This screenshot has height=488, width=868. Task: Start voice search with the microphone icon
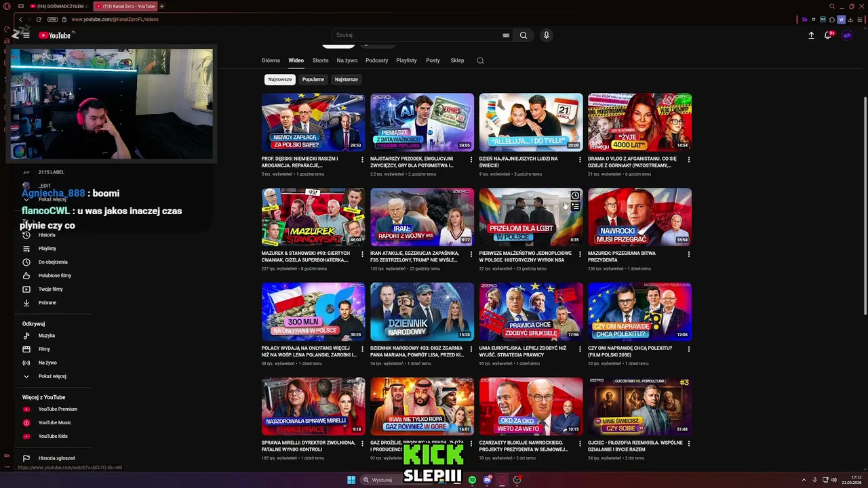(546, 35)
